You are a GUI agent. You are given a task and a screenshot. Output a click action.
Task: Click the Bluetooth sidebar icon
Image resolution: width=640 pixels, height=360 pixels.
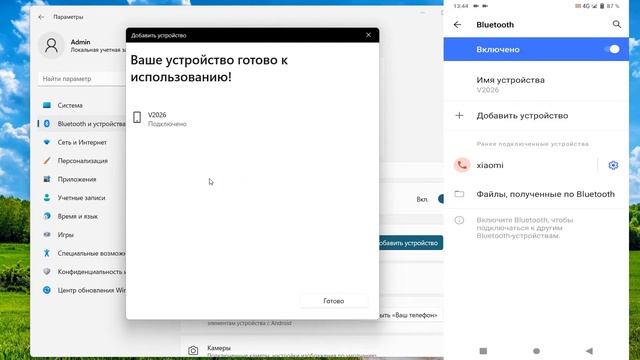click(x=47, y=124)
